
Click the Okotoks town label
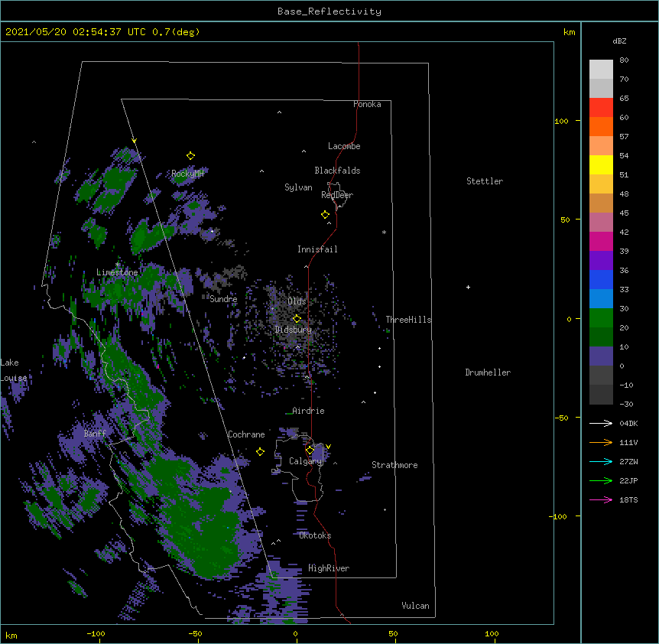[x=315, y=535]
